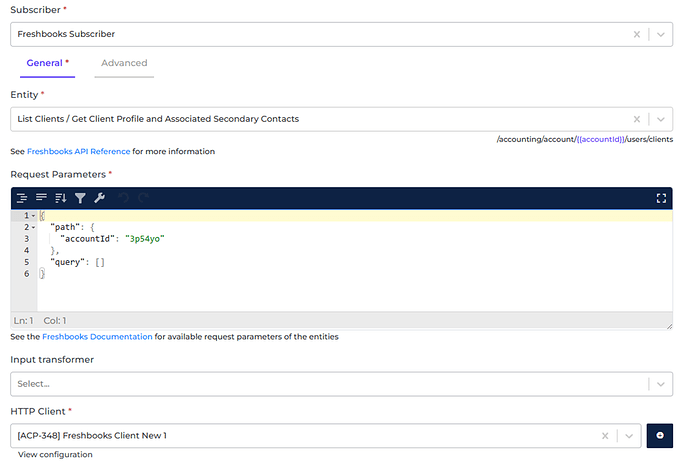This screenshot has width=690, height=464.
Task: Clear the Entity field selection
Action: [x=636, y=119]
